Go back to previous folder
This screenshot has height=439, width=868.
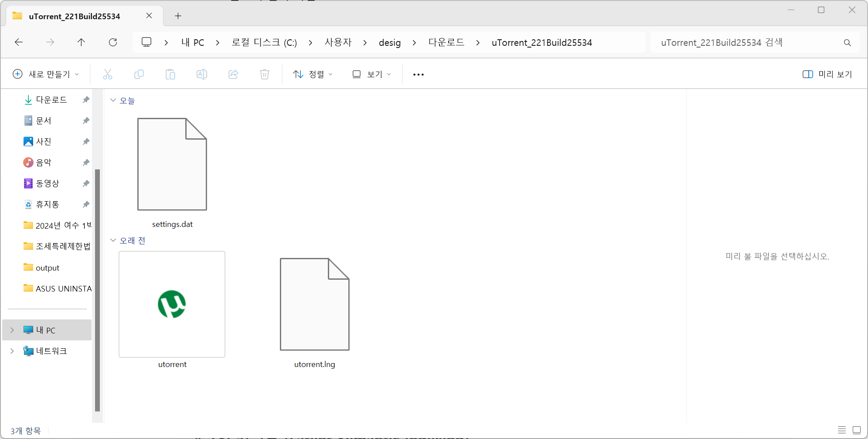[x=19, y=42]
